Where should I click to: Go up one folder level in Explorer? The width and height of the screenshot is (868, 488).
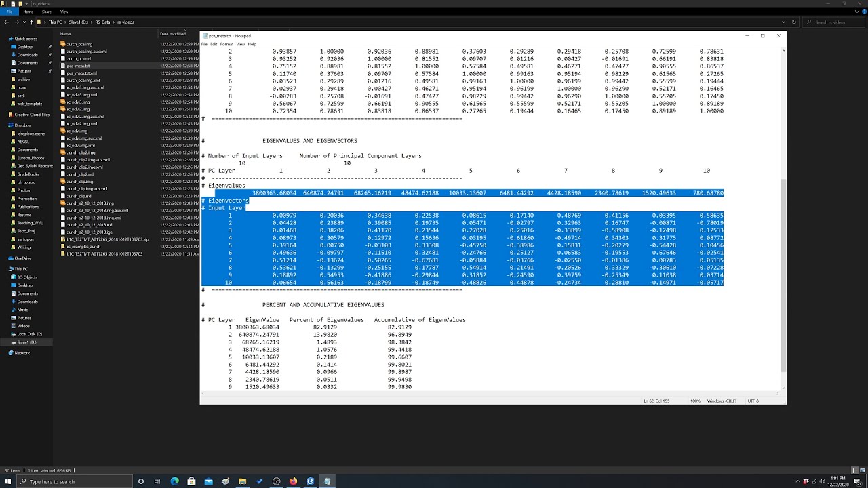click(x=31, y=22)
